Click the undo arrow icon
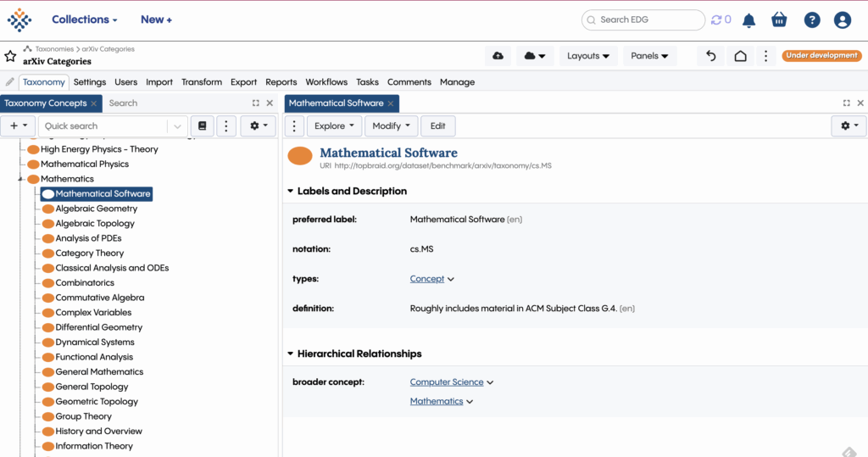This screenshot has width=868, height=457. (711, 56)
